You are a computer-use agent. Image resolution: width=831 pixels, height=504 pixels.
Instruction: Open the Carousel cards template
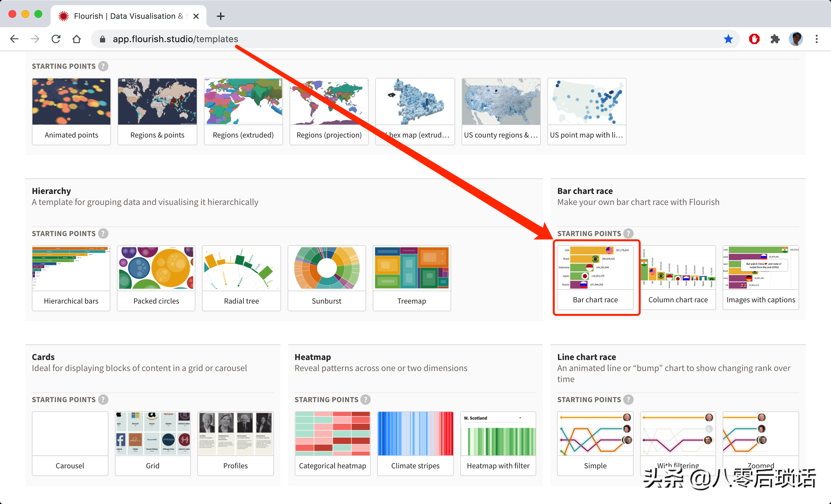[x=70, y=443]
